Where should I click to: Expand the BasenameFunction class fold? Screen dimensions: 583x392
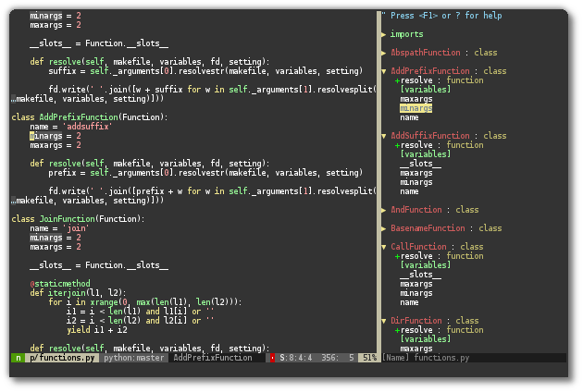pos(384,228)
